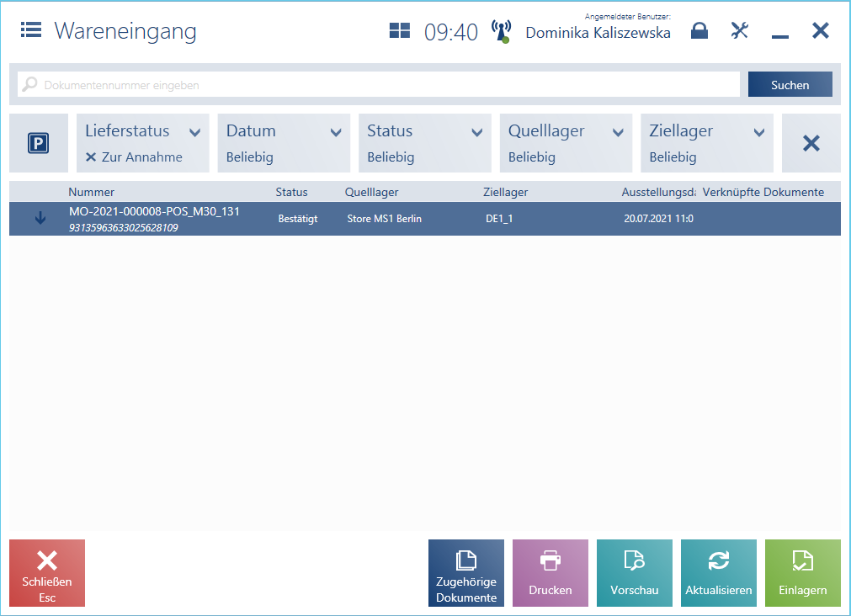
Task: Lock the session with padlock icon
Action: tap(699, 31)
